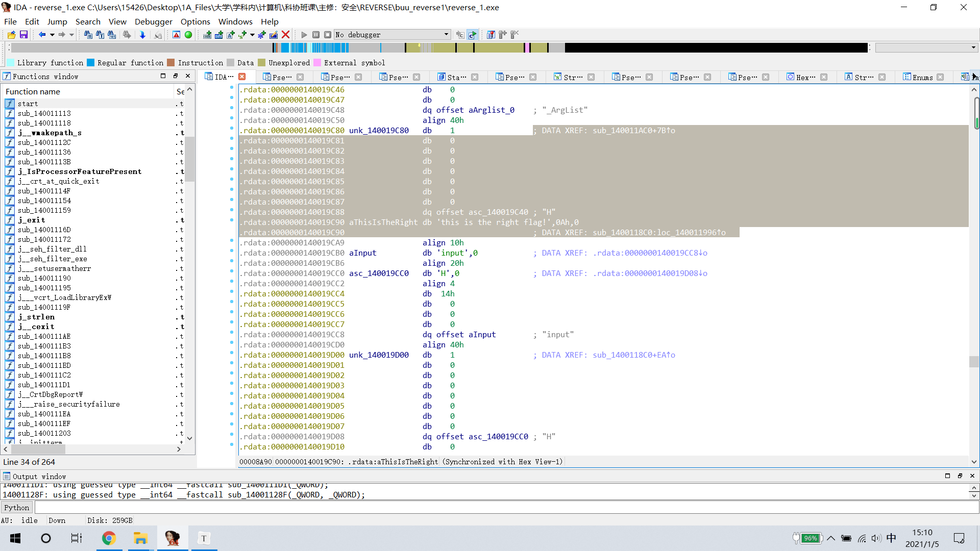Viewport: 980px width, 551px height.
Task: Switch to the Hex view tab
Action: 805,77
